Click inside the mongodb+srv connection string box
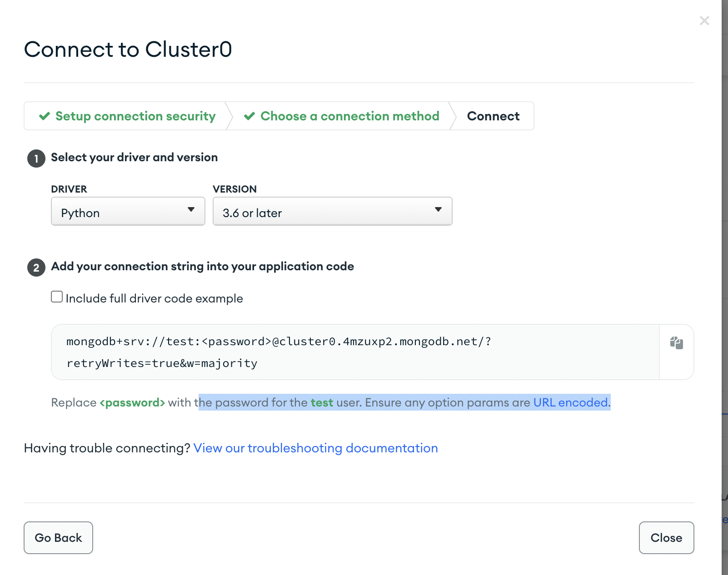 355,352
